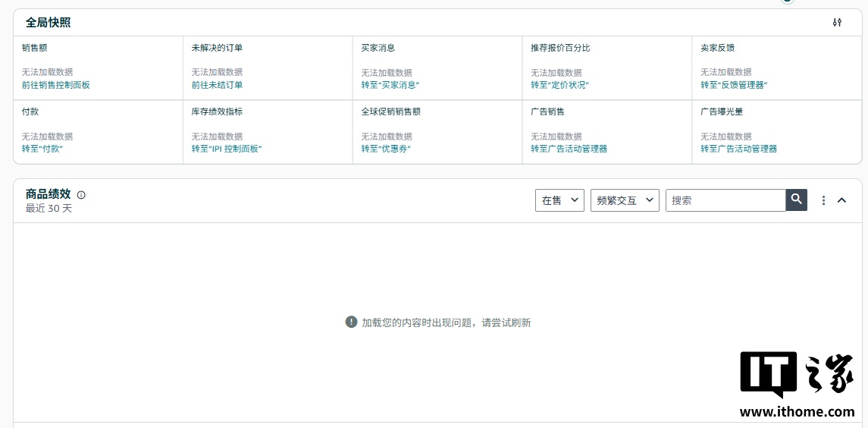Open the 前往未结订单 link
This screenshot has height=428, width=868.
[217, 85]
